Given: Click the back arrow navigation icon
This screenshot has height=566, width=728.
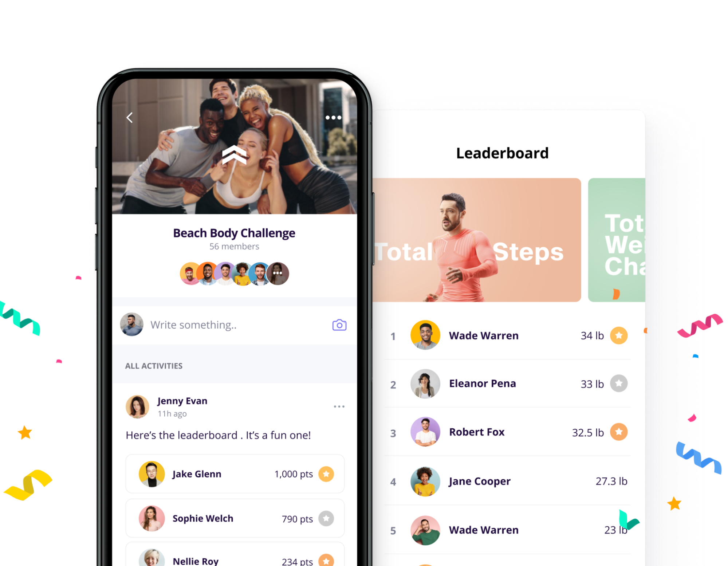Looking at the screenshot, I should pyautogui.click(x=131, y=118).
